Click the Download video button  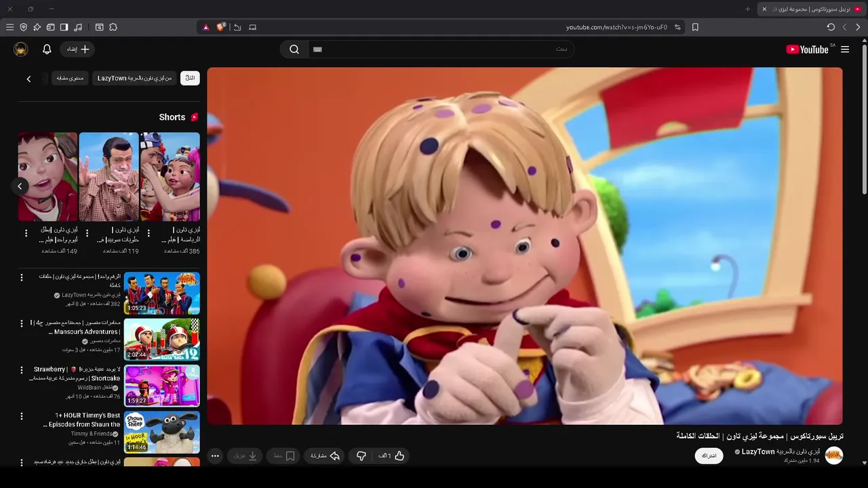245,456
